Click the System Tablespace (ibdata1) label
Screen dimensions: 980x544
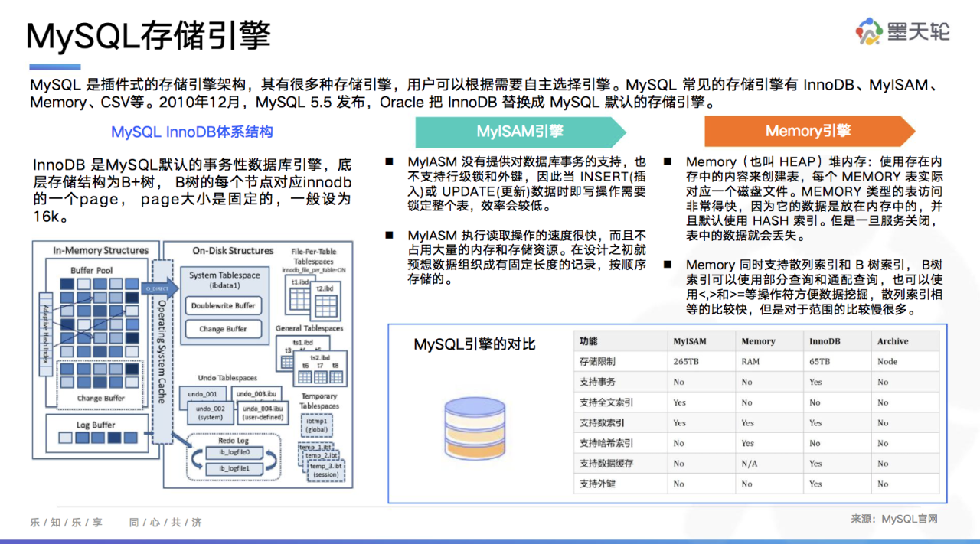[x=224, y=280]
